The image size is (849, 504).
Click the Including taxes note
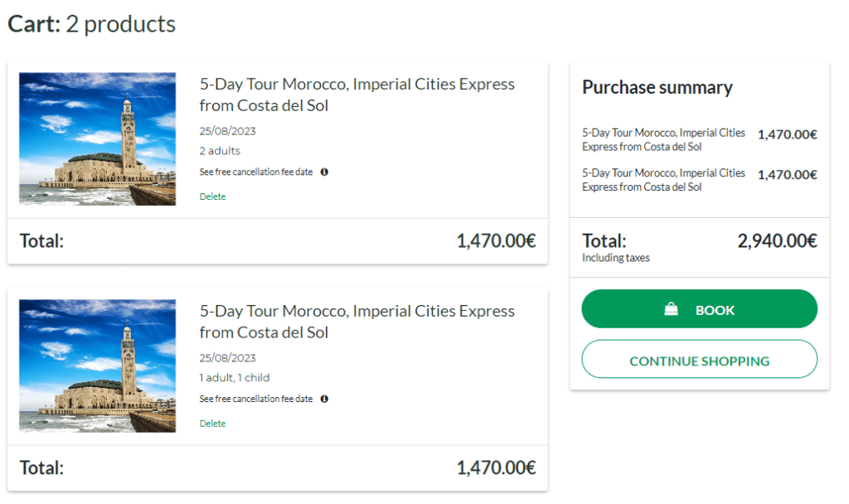click(615, 258)
